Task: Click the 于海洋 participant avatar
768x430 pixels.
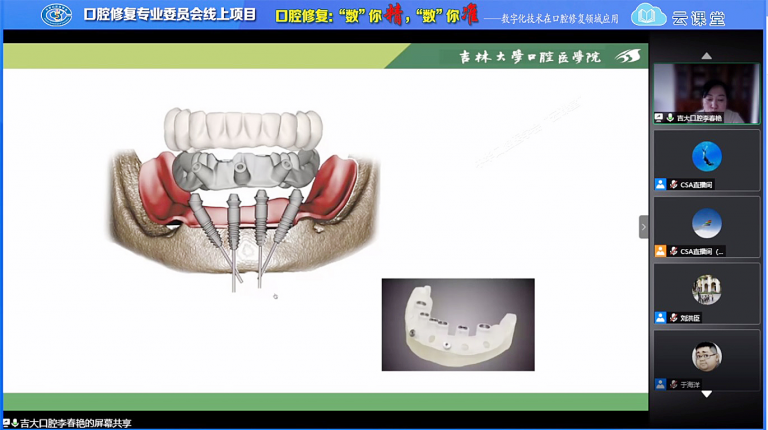Action: 706,356
